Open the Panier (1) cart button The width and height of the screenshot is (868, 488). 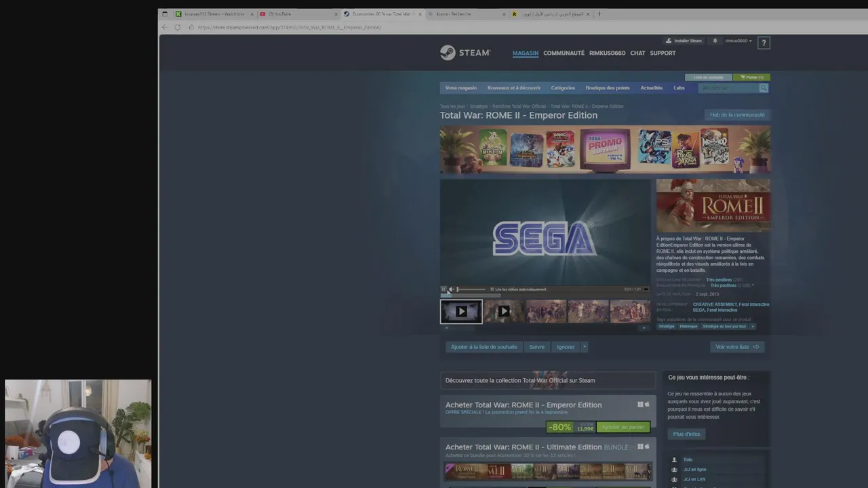[x=751, y=77]
